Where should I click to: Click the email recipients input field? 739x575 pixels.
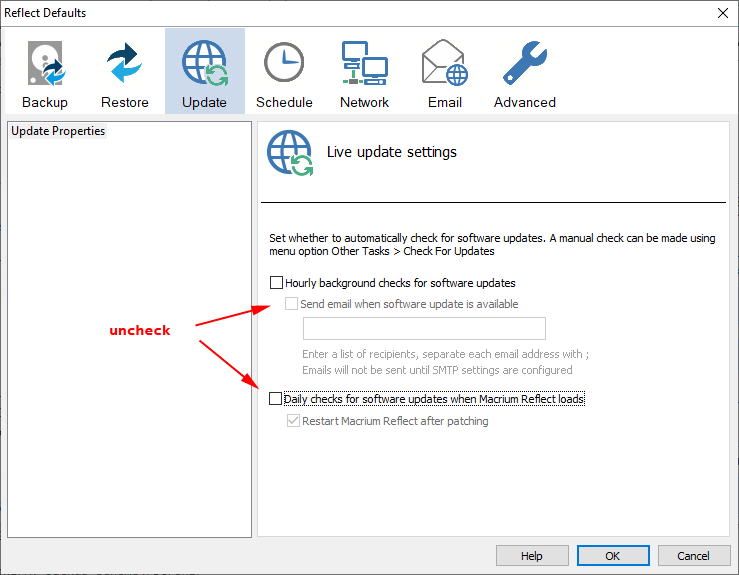click(424, 329)
